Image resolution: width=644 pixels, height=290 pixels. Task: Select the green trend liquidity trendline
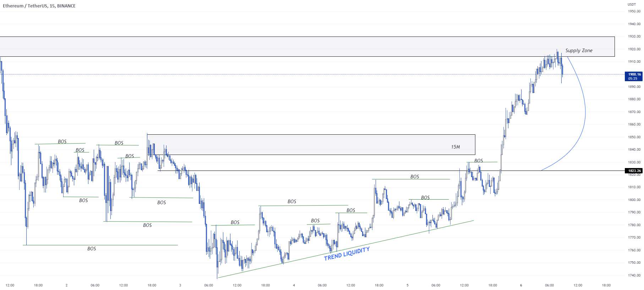coord(345,249)
